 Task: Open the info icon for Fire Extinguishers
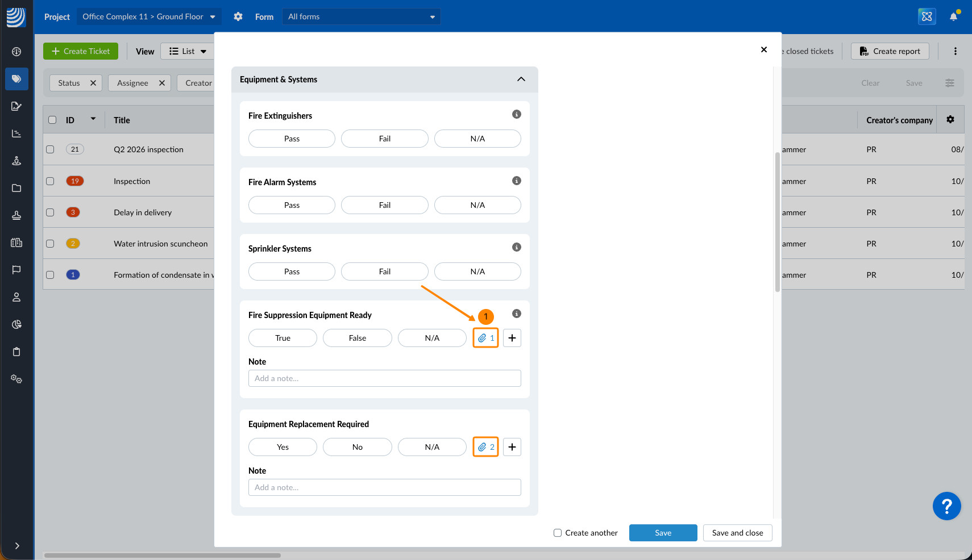click(x=516, y=114)
